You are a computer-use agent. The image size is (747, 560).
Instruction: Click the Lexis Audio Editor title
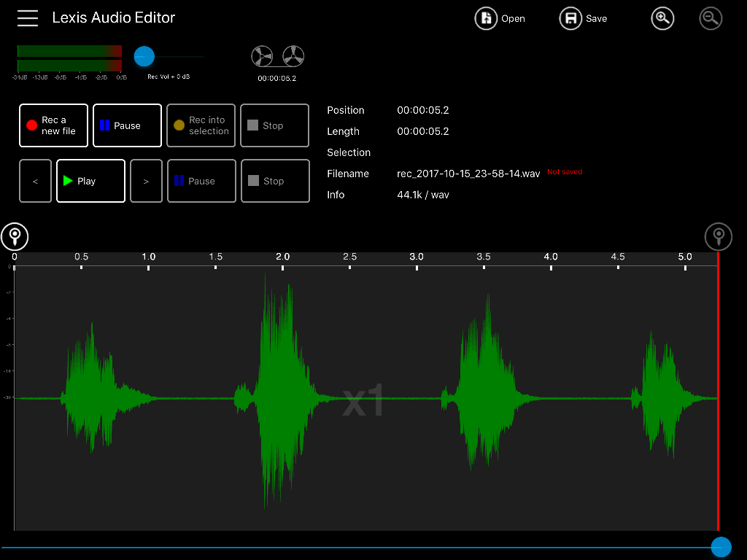point(113,17)
